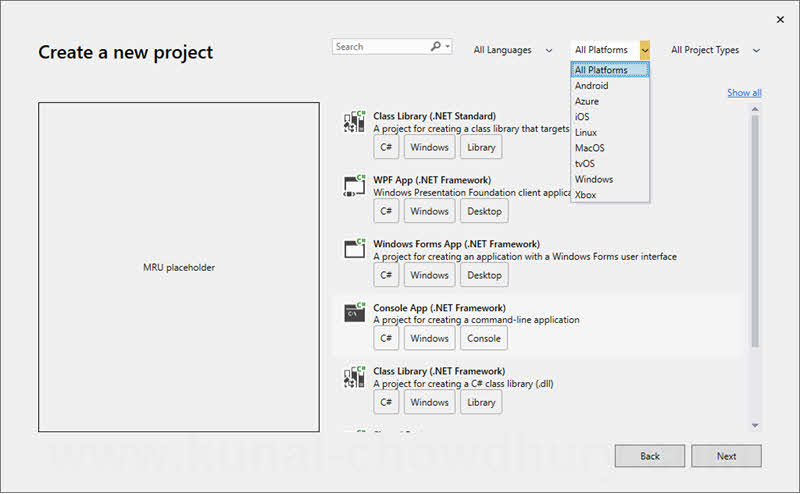Screen dimensions: 800x494
Task: Click C# tag under Console App
Action: pos(386,338)
